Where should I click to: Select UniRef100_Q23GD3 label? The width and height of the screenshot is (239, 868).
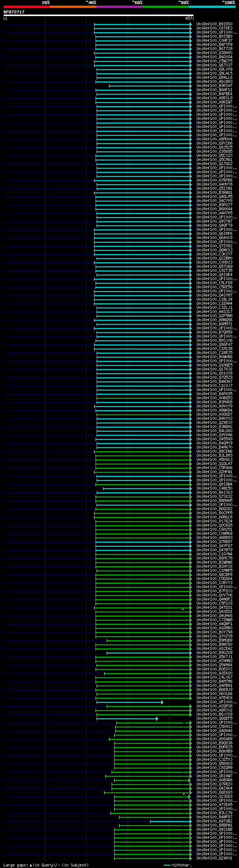[214, 797]
